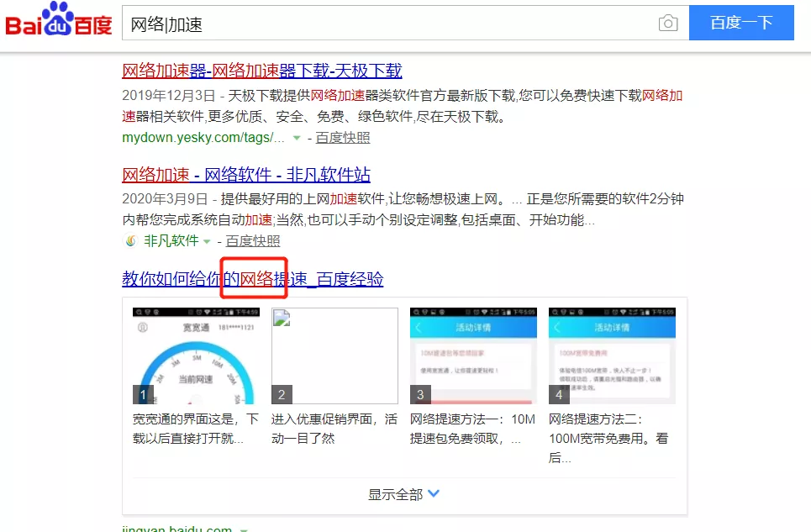Open image search via the camera icon
Viewport: 811px width, 532px height.
click(668, 24)
